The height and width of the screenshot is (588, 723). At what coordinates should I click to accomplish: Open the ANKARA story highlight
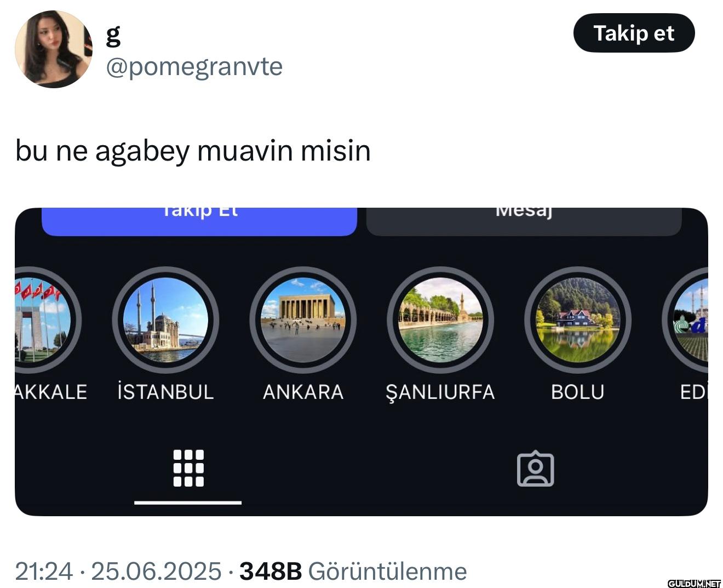pos(303,320)
